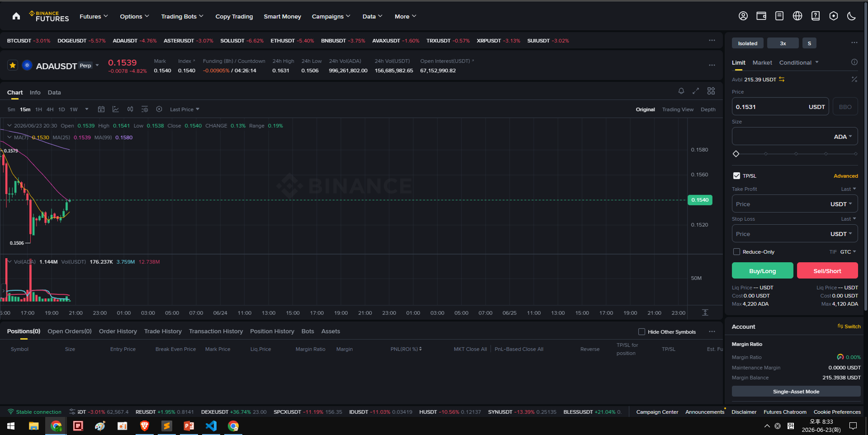The width and height of the screenshot is (868, 435).
Task: Reset chart scale with bottom-right icon
Action: pyautogui.click(x=705, y=312)
